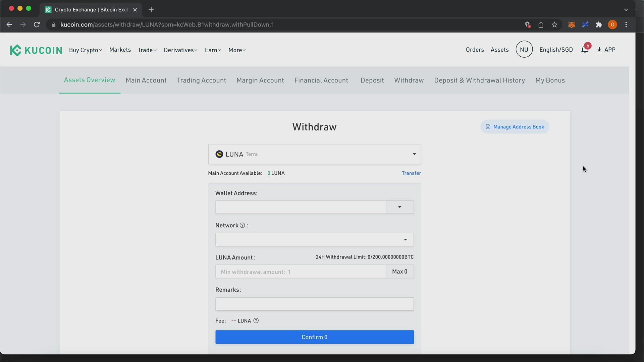This screenshot has height=362, width=644.
Task: Open the LUNA coin selector dropdown
Action: click(x=315, y=154)
